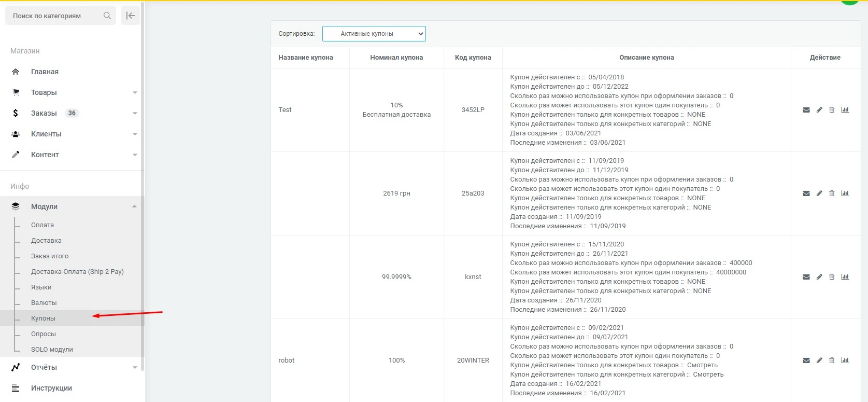
Task: Open Языки submenu item
Action: coord(41,287)
